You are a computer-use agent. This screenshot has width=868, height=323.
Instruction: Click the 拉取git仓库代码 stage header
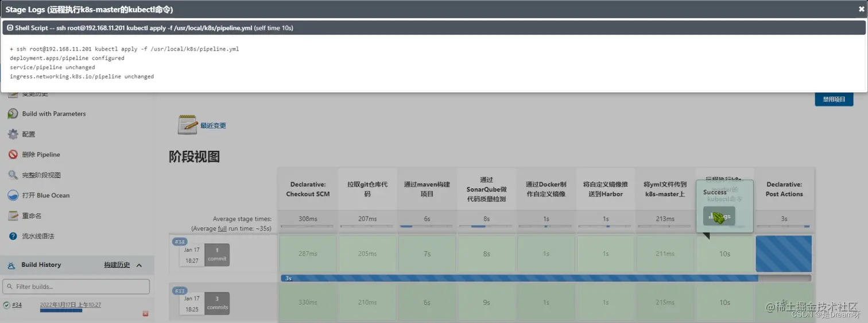click(x=367, y=189)
